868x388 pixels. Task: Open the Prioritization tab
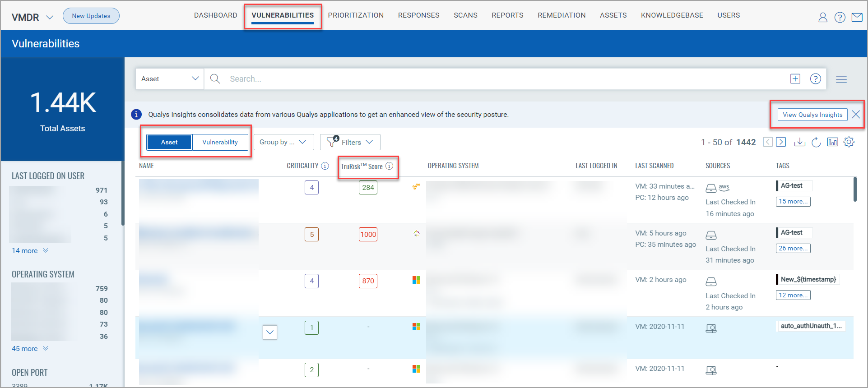(356, 15)
